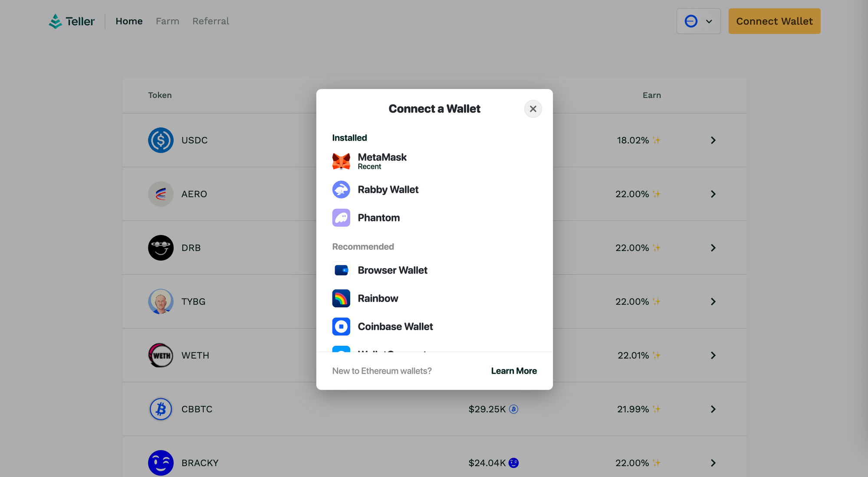
Task: Pick the Rainbow wallet icon
Action: (341, 298)
